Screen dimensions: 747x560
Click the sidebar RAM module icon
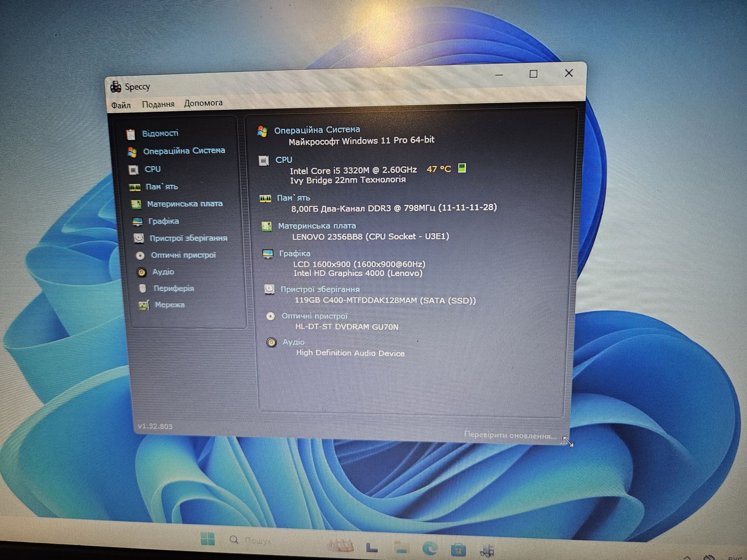(135, 187)
